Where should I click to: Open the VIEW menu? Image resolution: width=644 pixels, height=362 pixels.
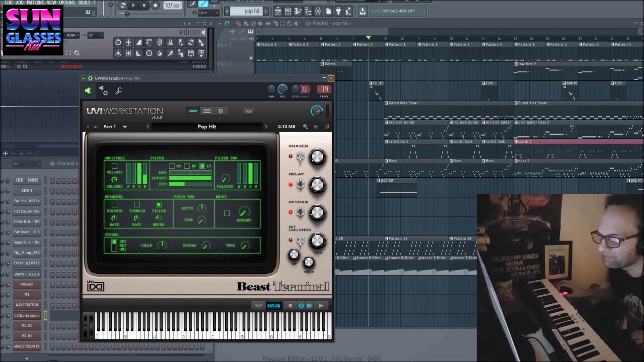[52, 3]
